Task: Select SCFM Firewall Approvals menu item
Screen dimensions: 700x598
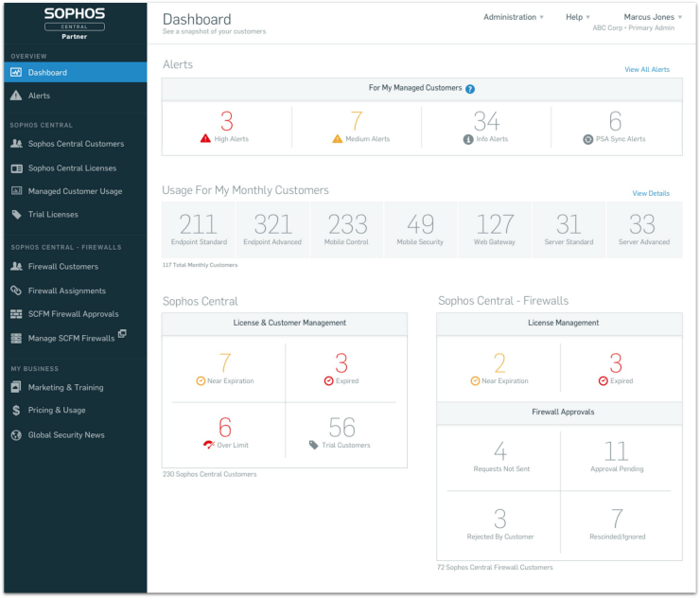Action: tap(76, 314)
